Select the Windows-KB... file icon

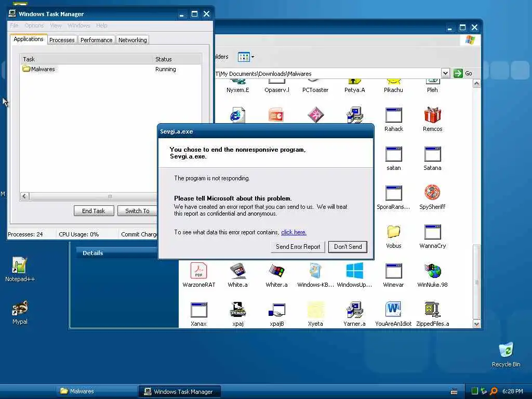315,271
